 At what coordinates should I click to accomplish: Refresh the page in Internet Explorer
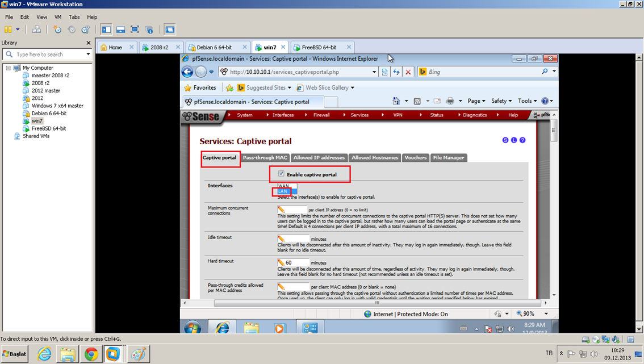tap(396, 72)
